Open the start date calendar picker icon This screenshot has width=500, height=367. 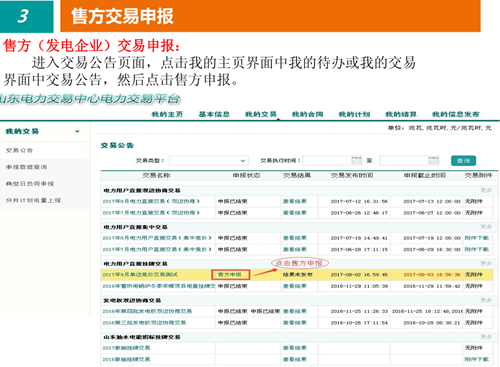(x=356, y=160)
